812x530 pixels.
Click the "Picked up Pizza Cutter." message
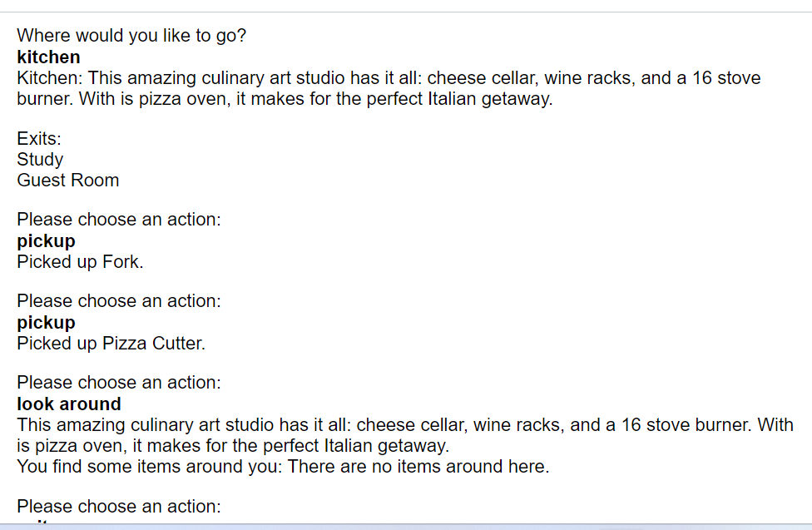click(x=111, y=344)
